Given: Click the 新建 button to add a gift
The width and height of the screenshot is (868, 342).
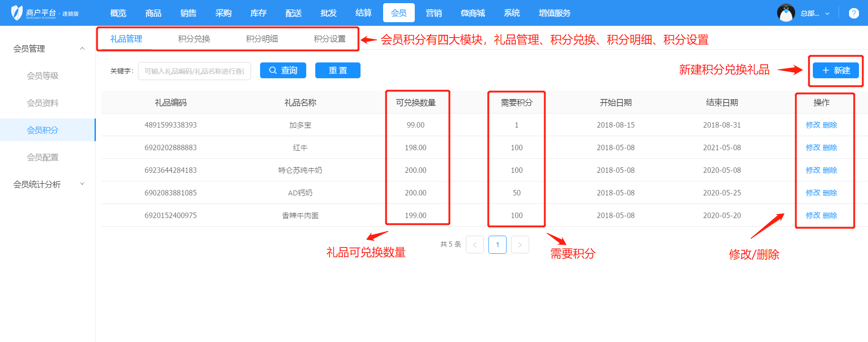Looking at the screenshot, I should click(835, 71).
